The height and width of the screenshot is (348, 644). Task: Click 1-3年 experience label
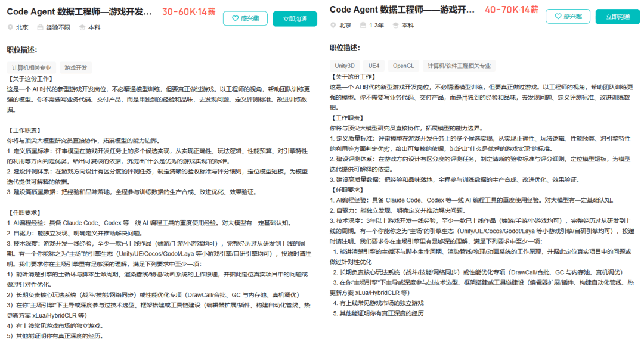376,26
